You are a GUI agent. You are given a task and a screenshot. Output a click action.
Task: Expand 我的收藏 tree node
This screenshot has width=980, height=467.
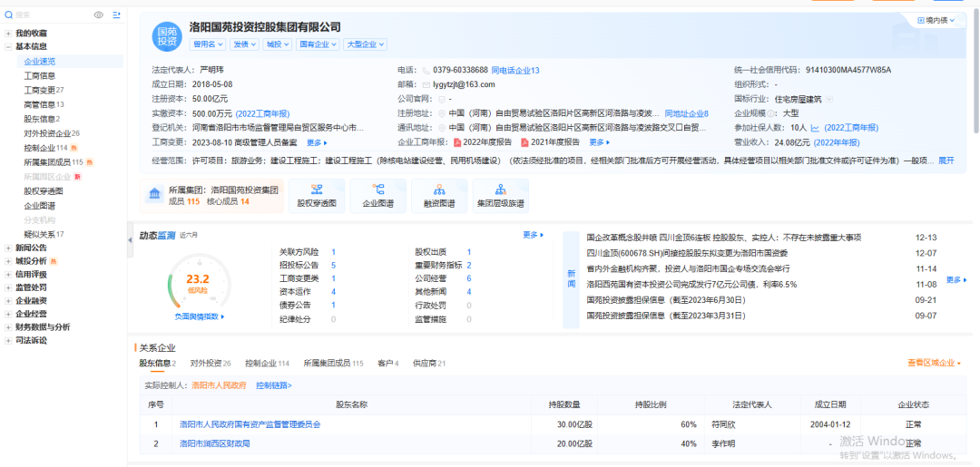click(x=8, y=33)
